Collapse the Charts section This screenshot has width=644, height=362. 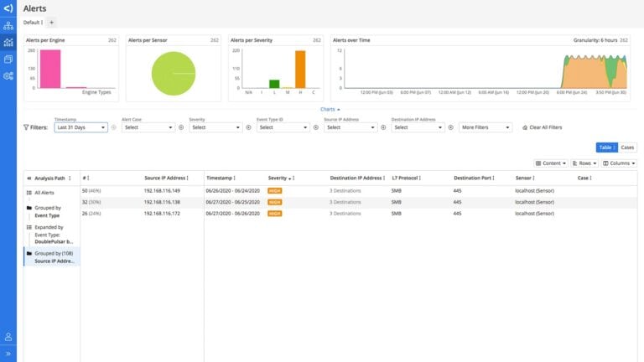point(330,110)
